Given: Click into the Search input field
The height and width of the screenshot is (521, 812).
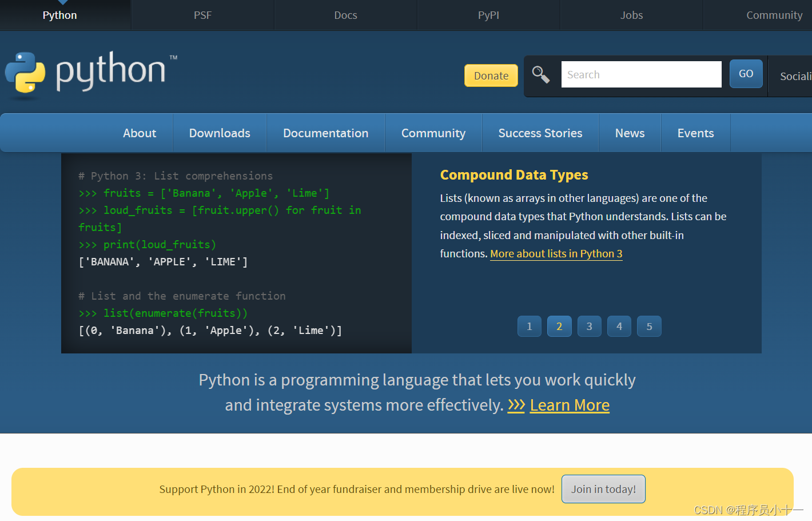Looking at the screenshot, I should click(641, 74).
